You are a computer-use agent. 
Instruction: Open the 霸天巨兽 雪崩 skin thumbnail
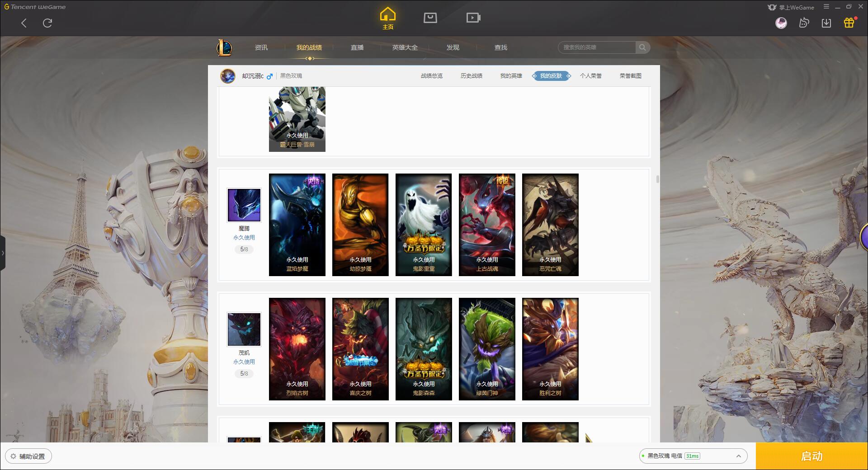(x=297, y=119)
